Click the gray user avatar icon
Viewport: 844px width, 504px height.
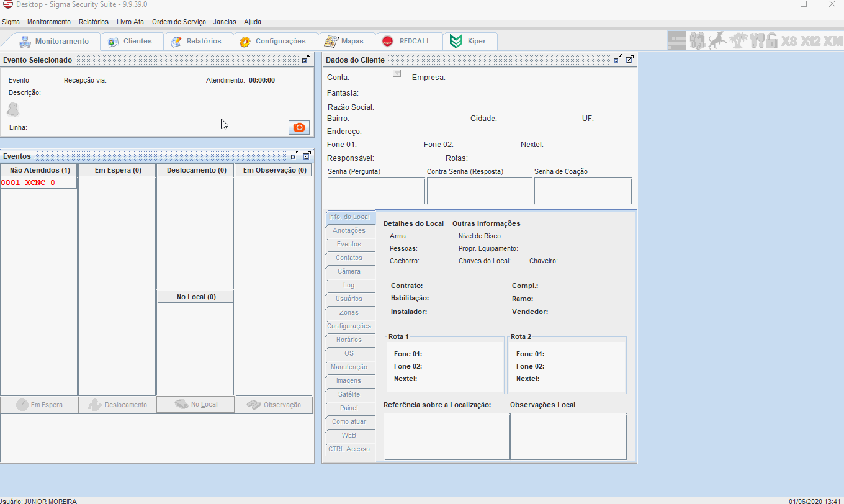pyautogui.click(x=13, y=110)
